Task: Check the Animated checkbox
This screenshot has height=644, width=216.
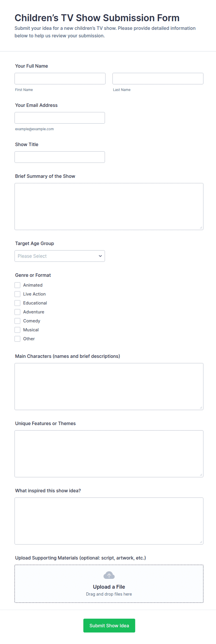Action: point(17,285)
